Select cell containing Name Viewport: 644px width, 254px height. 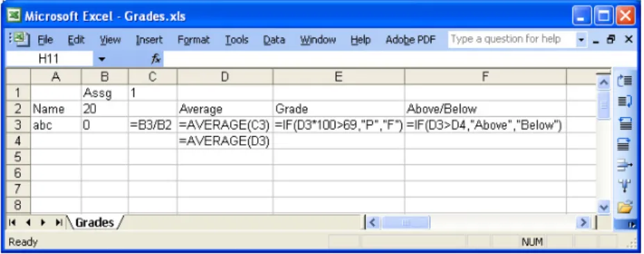56,109
